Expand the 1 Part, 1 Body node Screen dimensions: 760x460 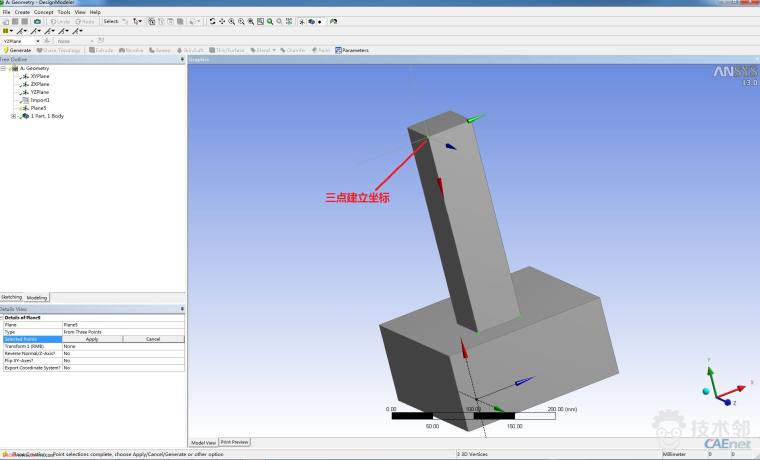click(13, 116)
